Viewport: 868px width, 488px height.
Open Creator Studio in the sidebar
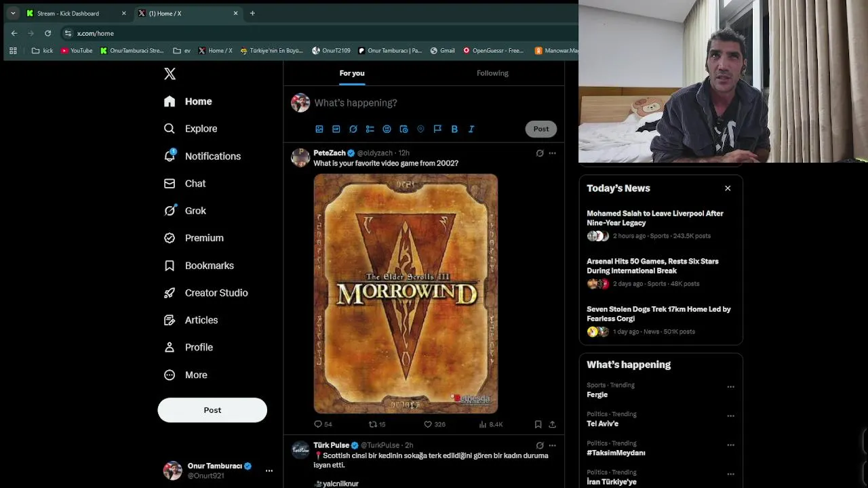(x=205, y=293)
